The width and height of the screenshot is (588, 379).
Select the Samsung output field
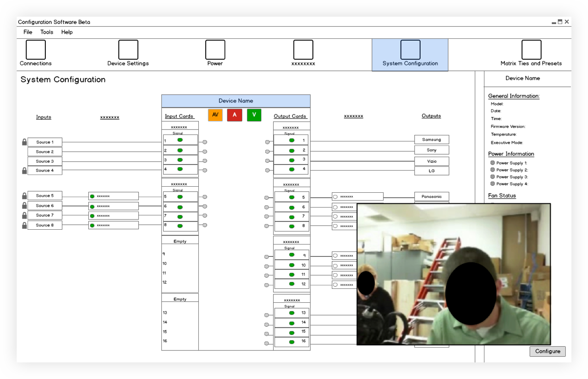click(431, 139)
